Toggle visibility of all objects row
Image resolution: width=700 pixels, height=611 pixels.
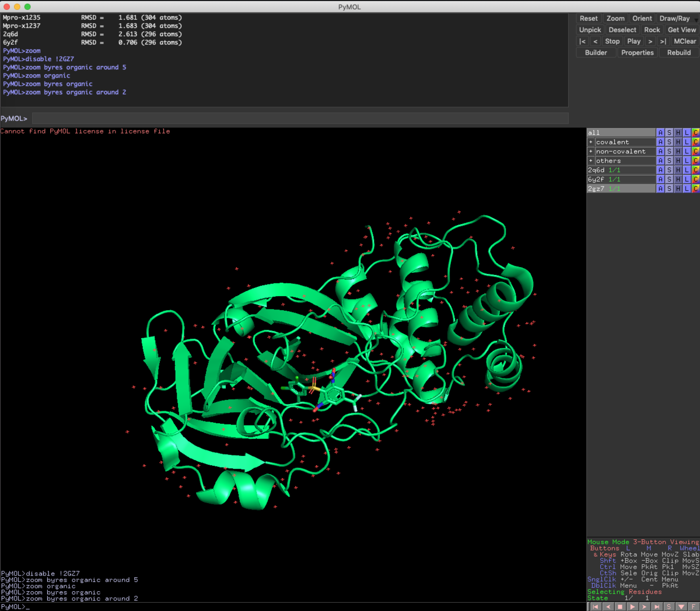(x=621, y=133)
